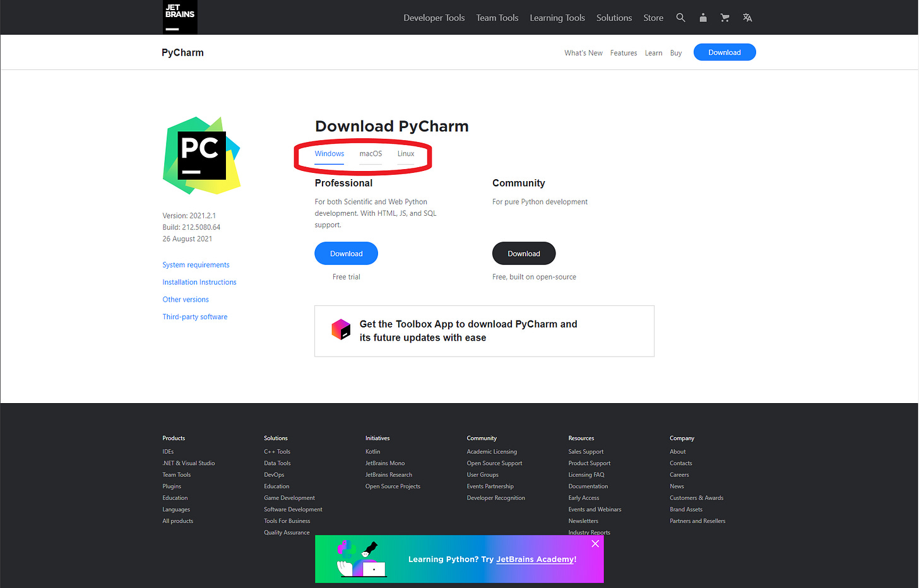The image size is (919, 588).
Task: Switch to the Linux tab
Action: coord(406,154)
